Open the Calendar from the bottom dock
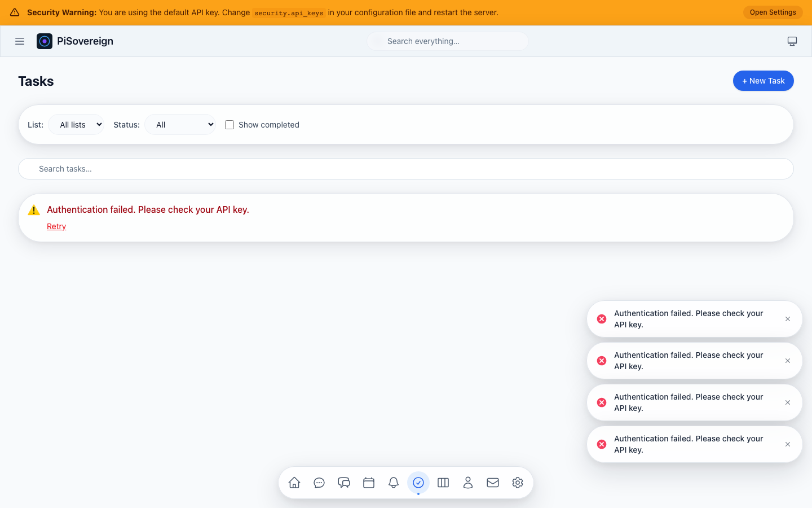Screen dimensions: 812x508 pos(369,483)
